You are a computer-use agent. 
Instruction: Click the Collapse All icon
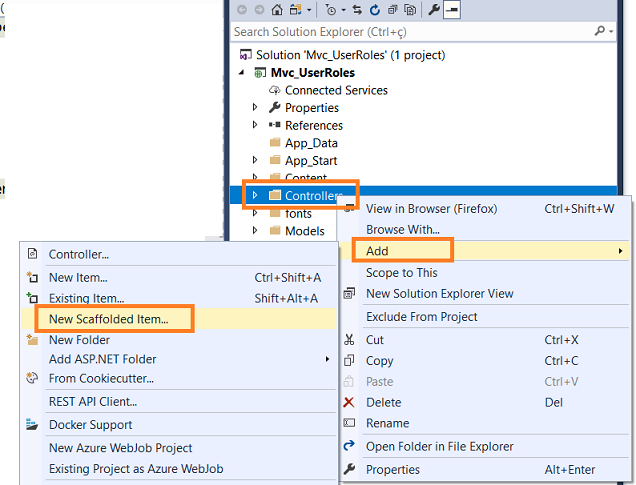coord(393,10)
